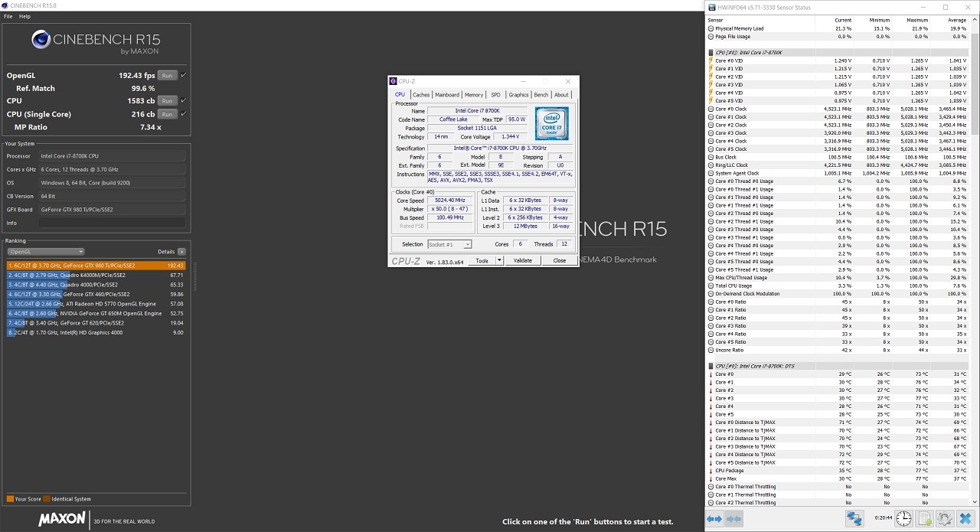
Task: Click the HWiNFO64 title bar icon
Action: tap(711, 7)
